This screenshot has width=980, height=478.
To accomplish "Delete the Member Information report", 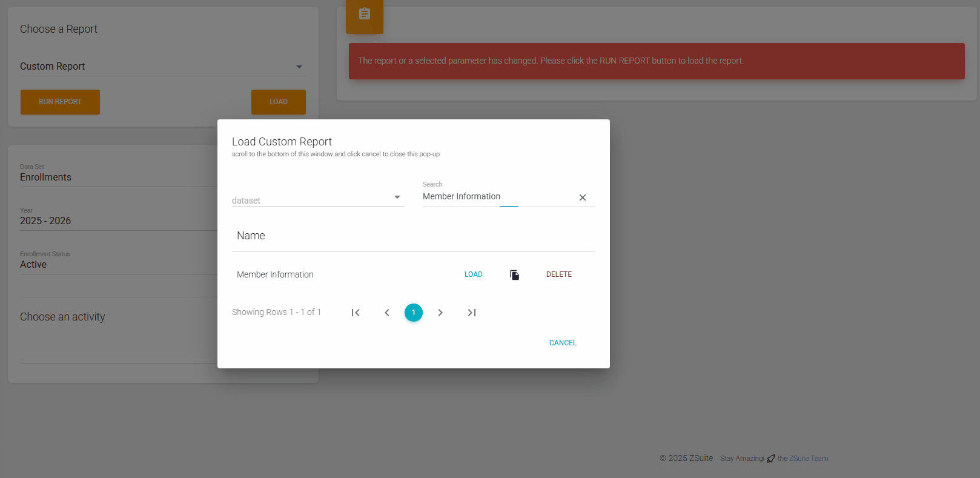I will [558, 274].
